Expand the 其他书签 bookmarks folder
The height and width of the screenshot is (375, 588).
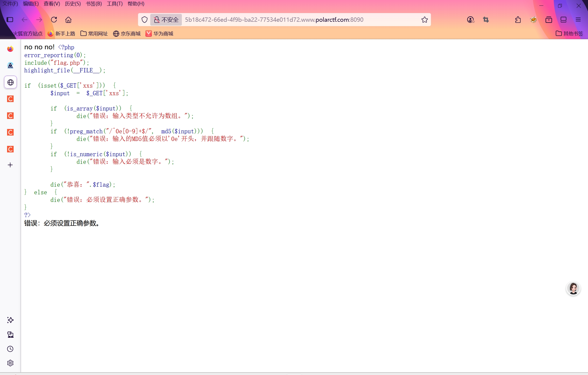[x=569, y=33]
